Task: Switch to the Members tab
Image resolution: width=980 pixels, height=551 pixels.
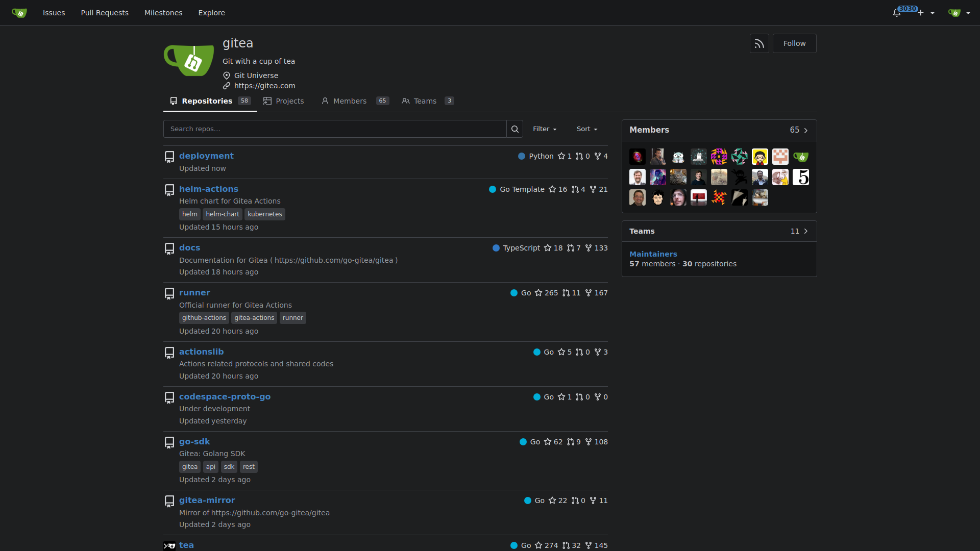Action: [355, 101]
